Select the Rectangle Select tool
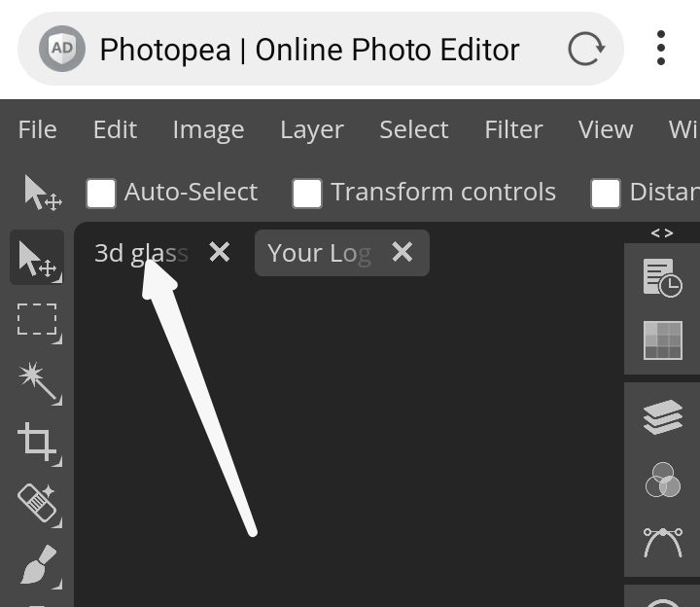 click(x=38, y=320)
